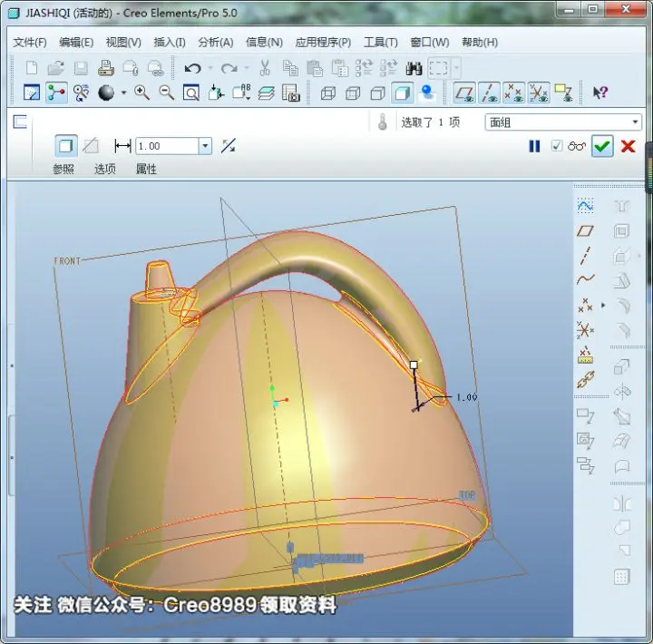
Task: Expand the shading mode dropdown arrow
Action: [x=123, y=93]
